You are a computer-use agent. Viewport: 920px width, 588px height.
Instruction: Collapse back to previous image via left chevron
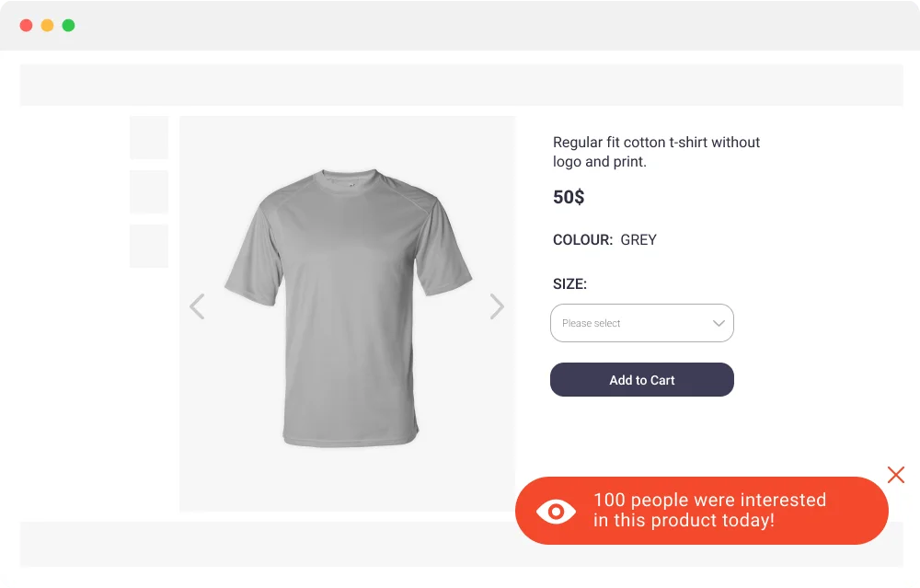click(x=197, y=306)
